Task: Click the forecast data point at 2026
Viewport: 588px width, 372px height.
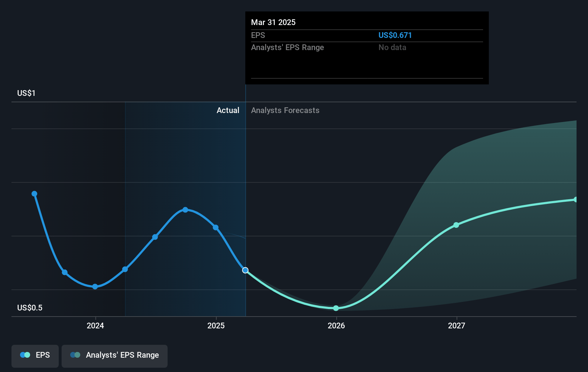Action: [x=336, y=308]
